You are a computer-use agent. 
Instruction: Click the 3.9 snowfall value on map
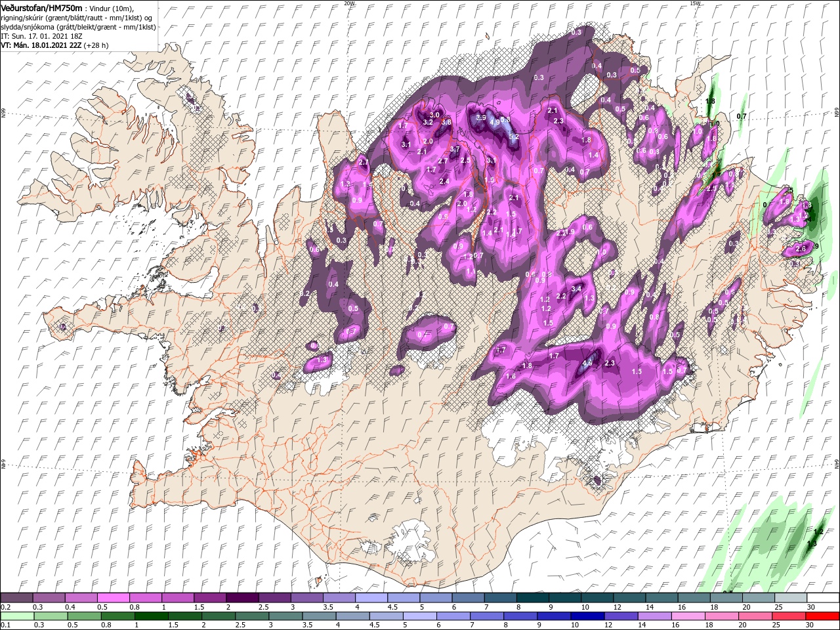pyautogui.click(x=481, y=117)
